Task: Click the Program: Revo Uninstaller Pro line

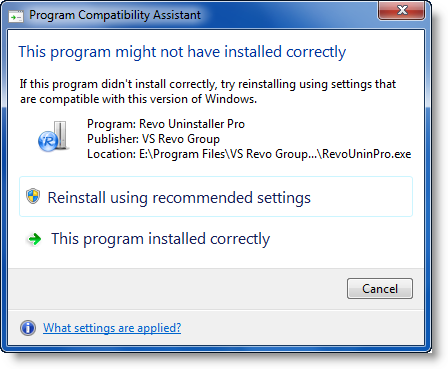Action: tap(166, 124)
